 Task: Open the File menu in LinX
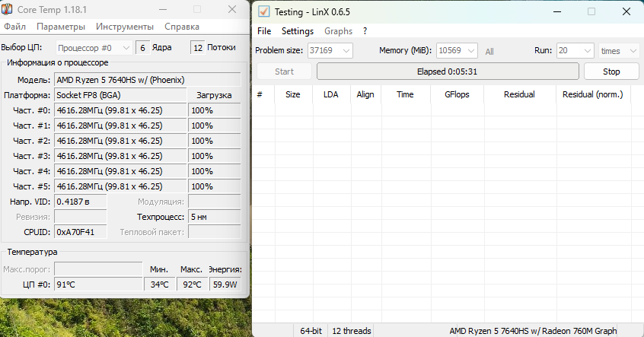pos(264,31)
